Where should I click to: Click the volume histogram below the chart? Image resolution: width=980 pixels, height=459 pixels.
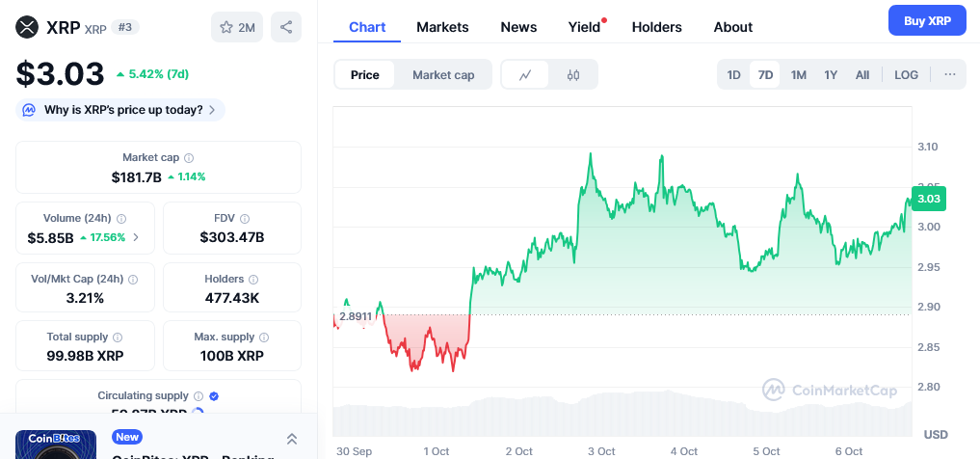coord(622,417)
